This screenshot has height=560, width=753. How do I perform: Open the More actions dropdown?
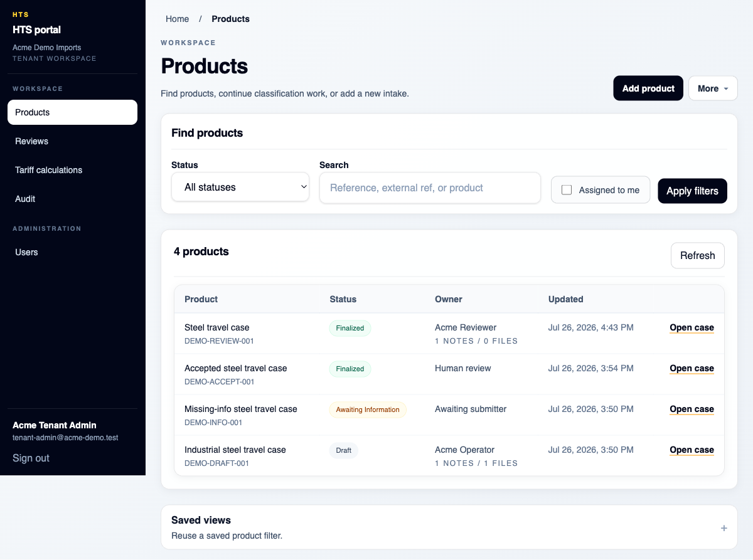(713, 88)
